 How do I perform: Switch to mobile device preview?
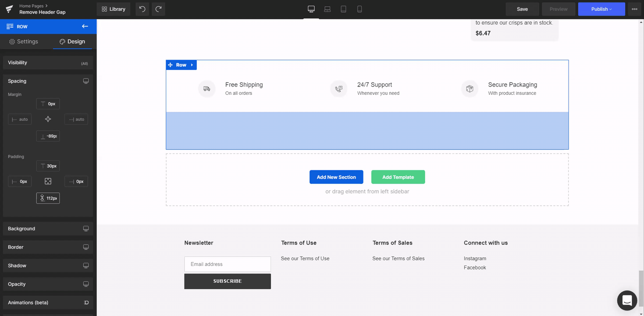(x=359, y=9)
